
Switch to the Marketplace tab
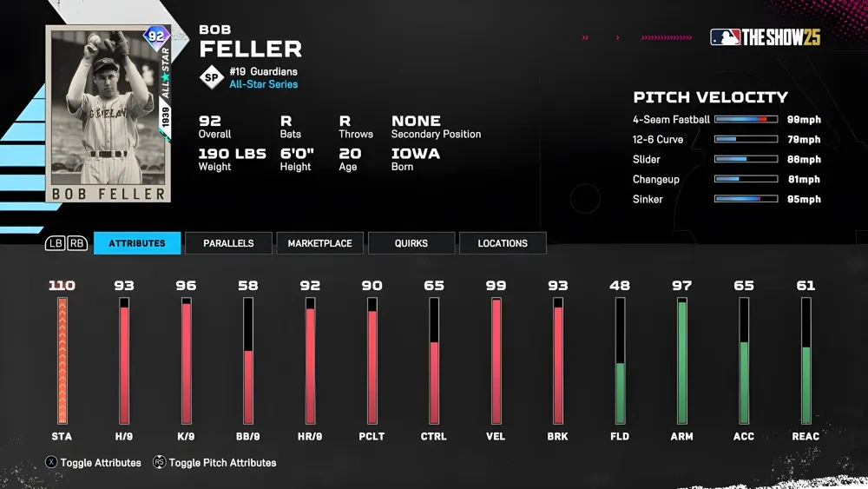[x=319, y=243]
